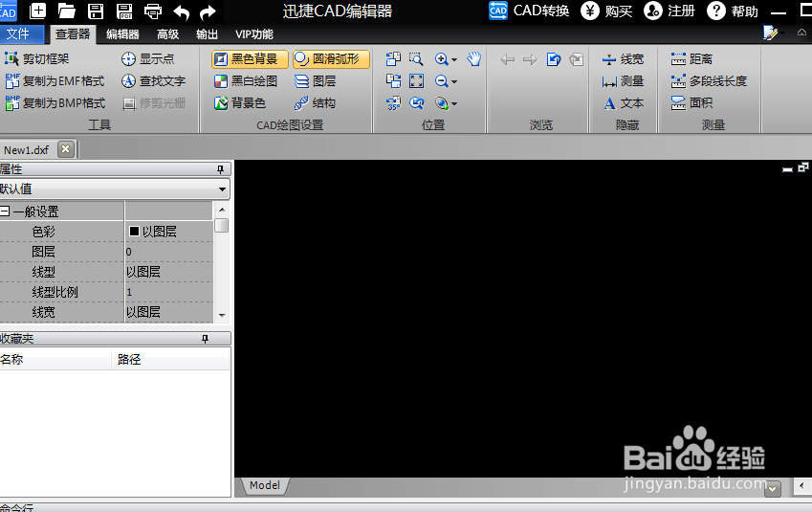812x512 pixels.
Task: Select the New1.dxf document tab
Action: tap(26, 149)
